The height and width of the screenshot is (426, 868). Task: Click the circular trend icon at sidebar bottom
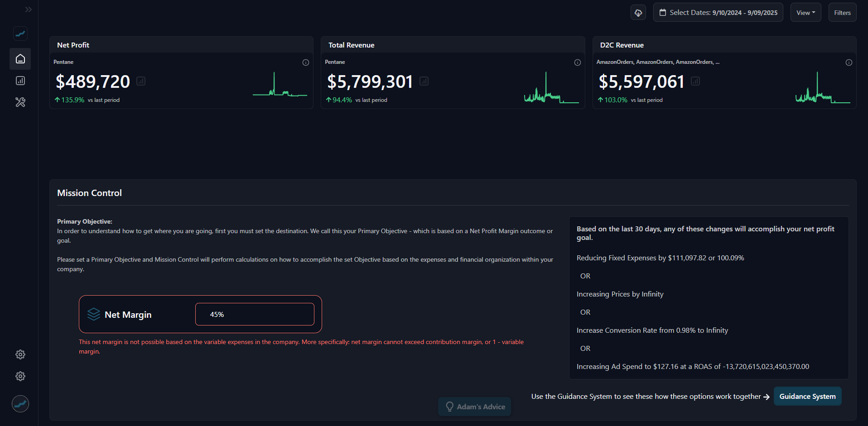coord(20,403)
